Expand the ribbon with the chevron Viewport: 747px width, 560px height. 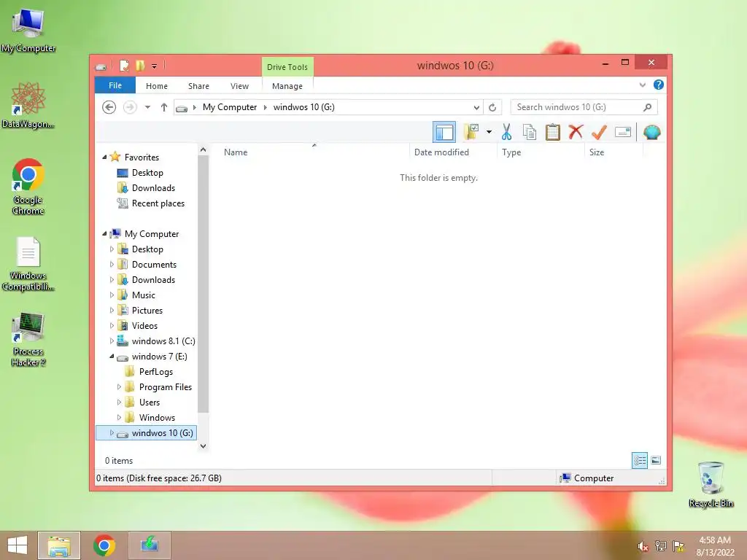[x=642, y=85]
